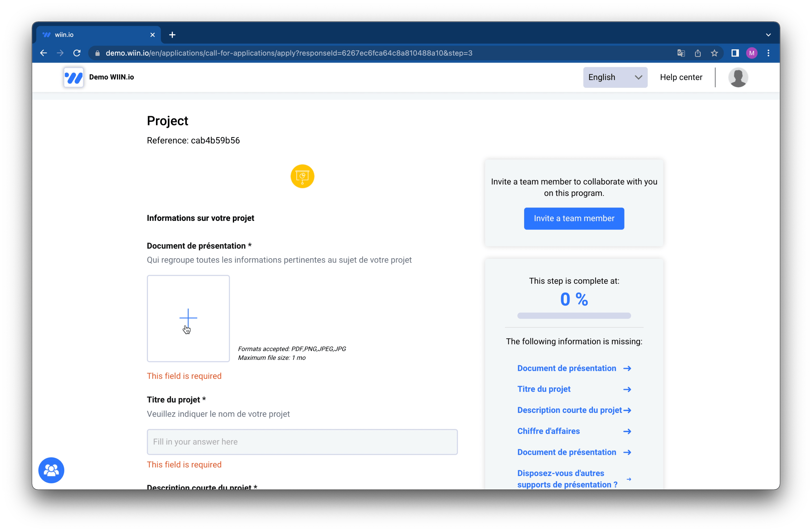Screen dimensions: 812x532
Task: Close the wiin.io tab
Action: click(x=153, y=35)
